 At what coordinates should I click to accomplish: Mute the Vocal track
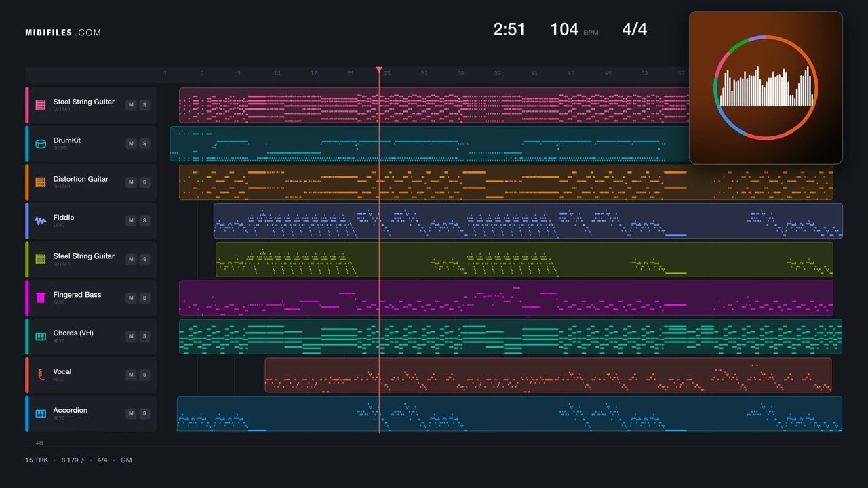pyautogui.click(x=131, y=375)
